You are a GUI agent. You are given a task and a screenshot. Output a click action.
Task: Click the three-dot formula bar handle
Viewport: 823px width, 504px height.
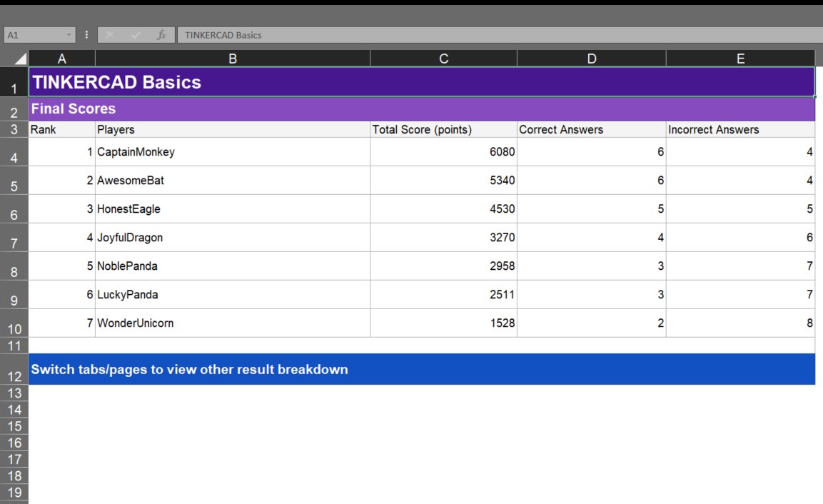(x=86, y=35)
